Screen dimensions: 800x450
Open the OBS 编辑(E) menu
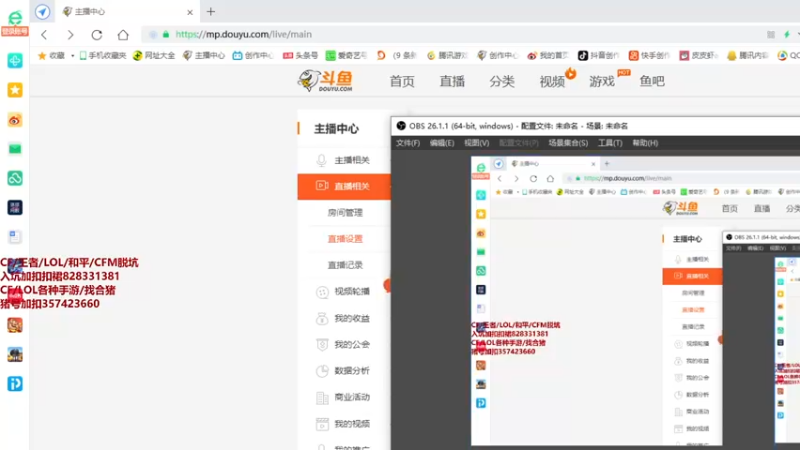[x=442, y=143]
